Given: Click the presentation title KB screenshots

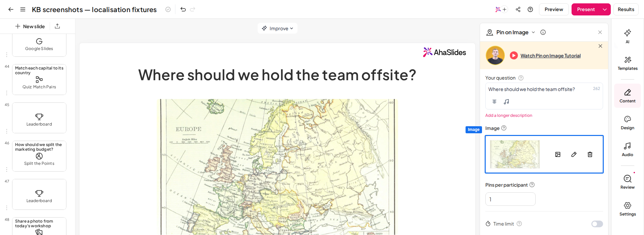Looking at the screenshot, I should click(94, 9).
